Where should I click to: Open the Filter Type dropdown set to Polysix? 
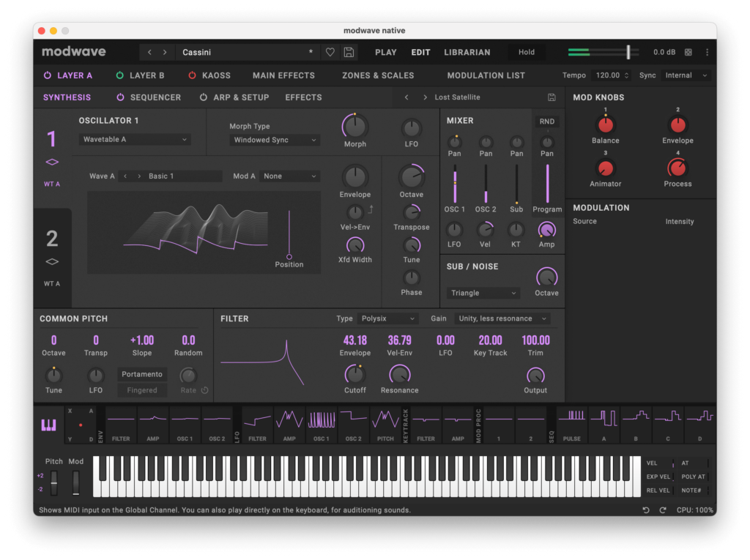388,318
